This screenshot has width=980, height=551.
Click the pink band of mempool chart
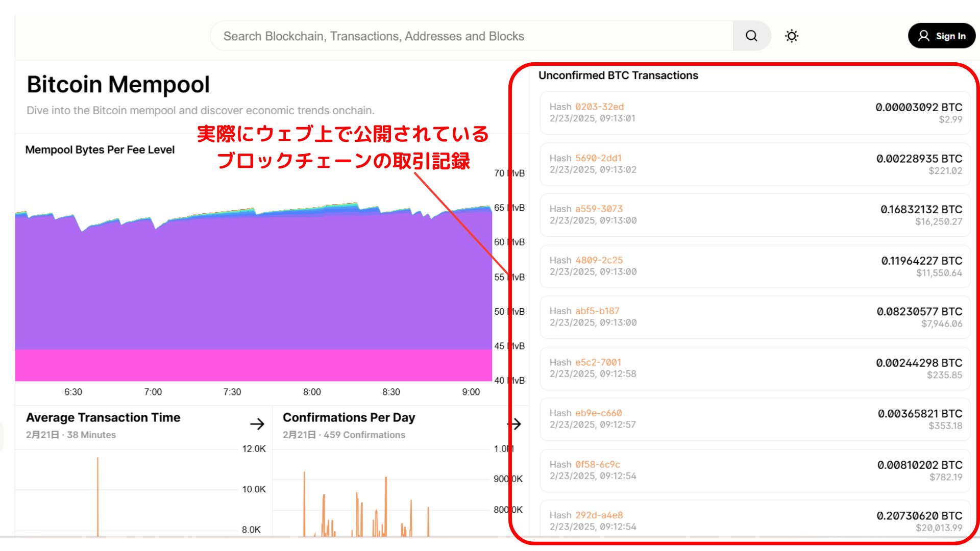pyautogui.click(x=254, y=365)
